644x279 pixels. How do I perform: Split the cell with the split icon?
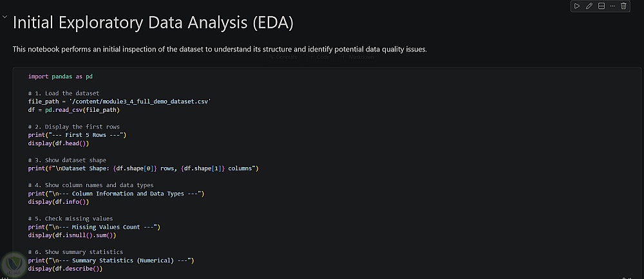click(601, 6)
